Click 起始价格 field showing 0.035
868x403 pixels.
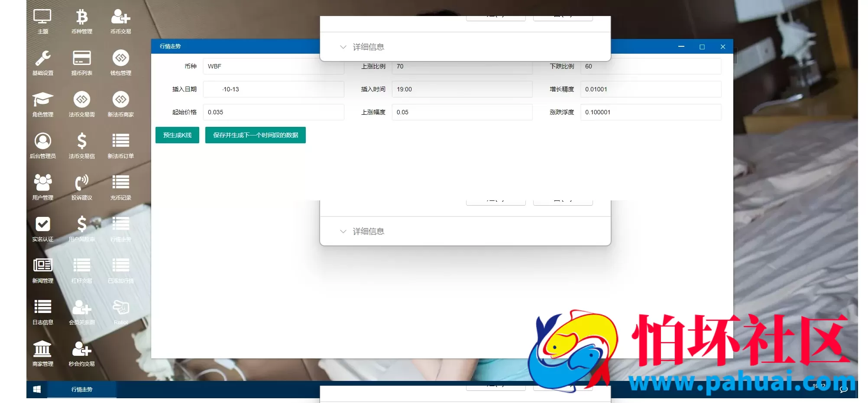coord(274,112)
